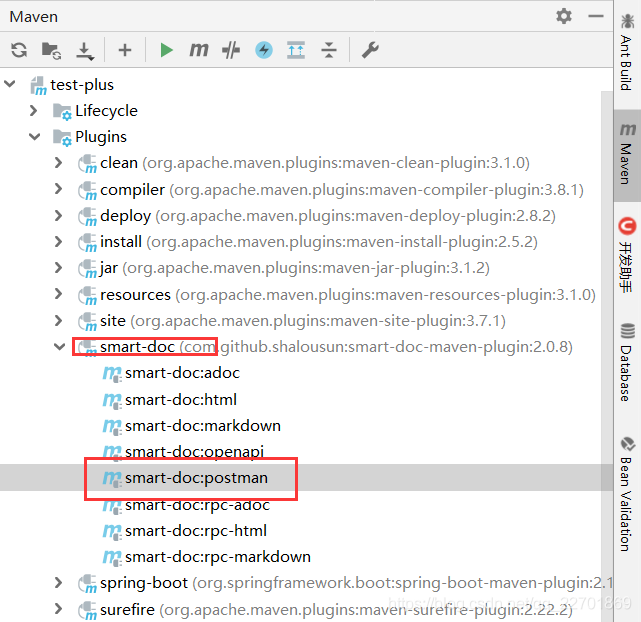
Task: Select smart-doc:openapi goal
Action: (194, 452)
